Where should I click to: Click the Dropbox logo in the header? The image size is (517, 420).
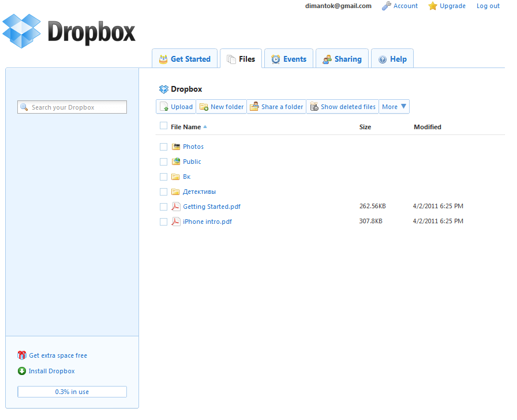coord(69,31)
